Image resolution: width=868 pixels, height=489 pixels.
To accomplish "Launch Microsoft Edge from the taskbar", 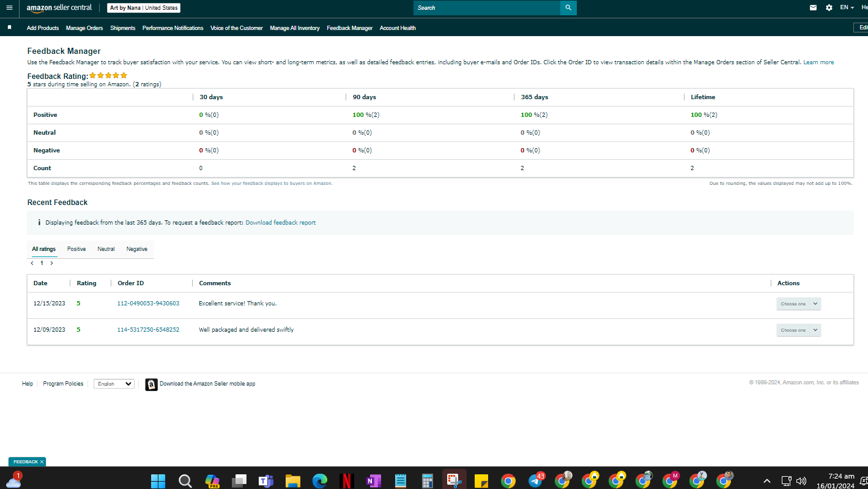I will [x=320, y=481].
